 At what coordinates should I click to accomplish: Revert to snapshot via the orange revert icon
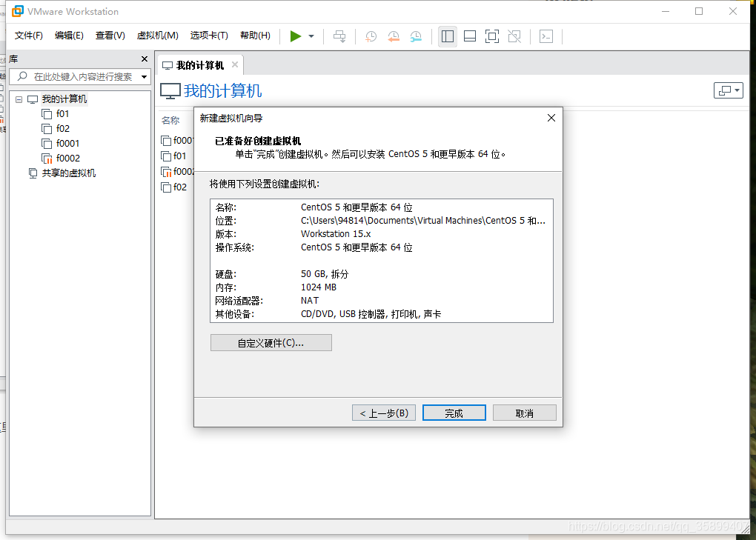[393, 36]
